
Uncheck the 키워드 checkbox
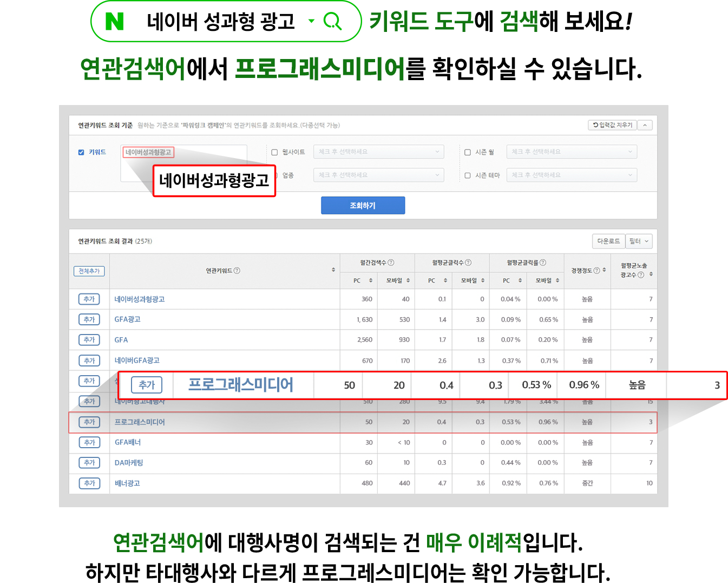tap(81, 153)
